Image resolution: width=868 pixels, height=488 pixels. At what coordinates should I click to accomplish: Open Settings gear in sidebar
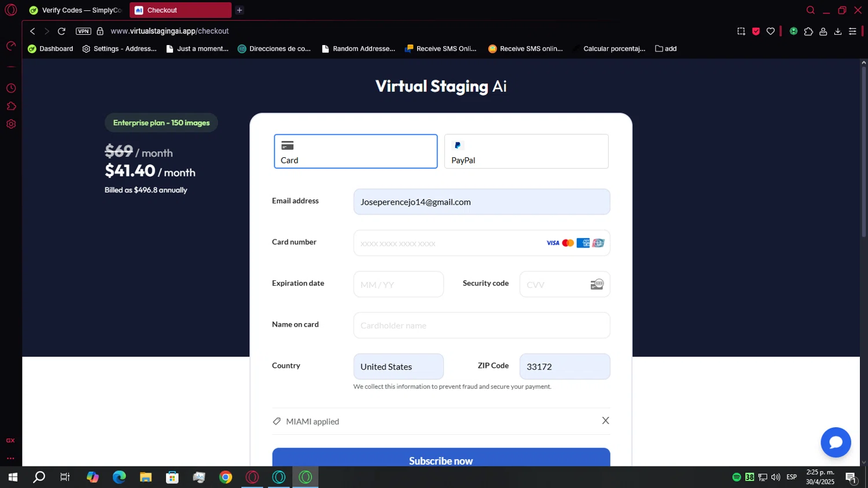(x=10, y=124)
